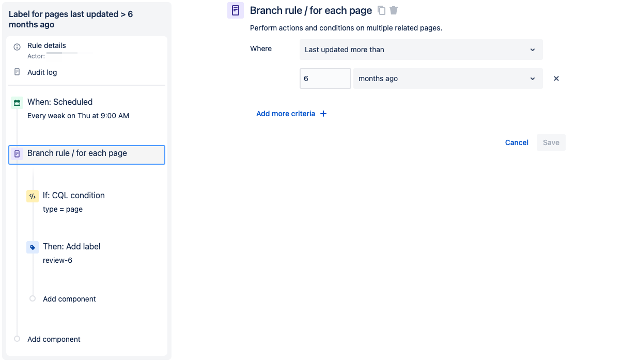The height and width of the screenshot is (364, 623).
Task: Click the 'Branch rule / for each page' heading
Action: (x=311, y=10)
